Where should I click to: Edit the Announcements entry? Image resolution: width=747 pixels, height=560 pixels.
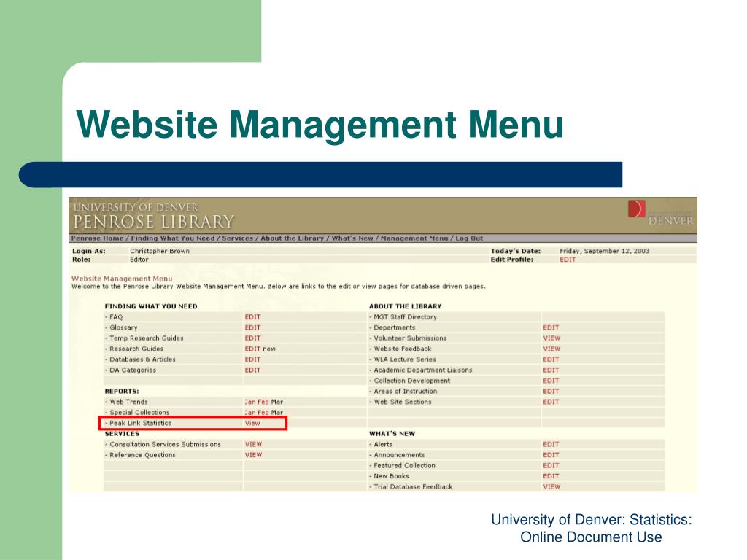tap(551, 455)
